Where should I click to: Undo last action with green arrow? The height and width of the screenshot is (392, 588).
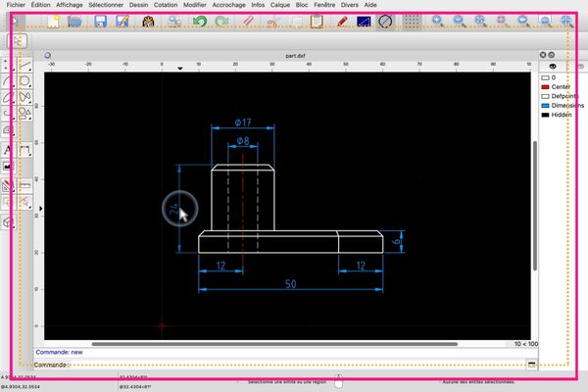200,21
